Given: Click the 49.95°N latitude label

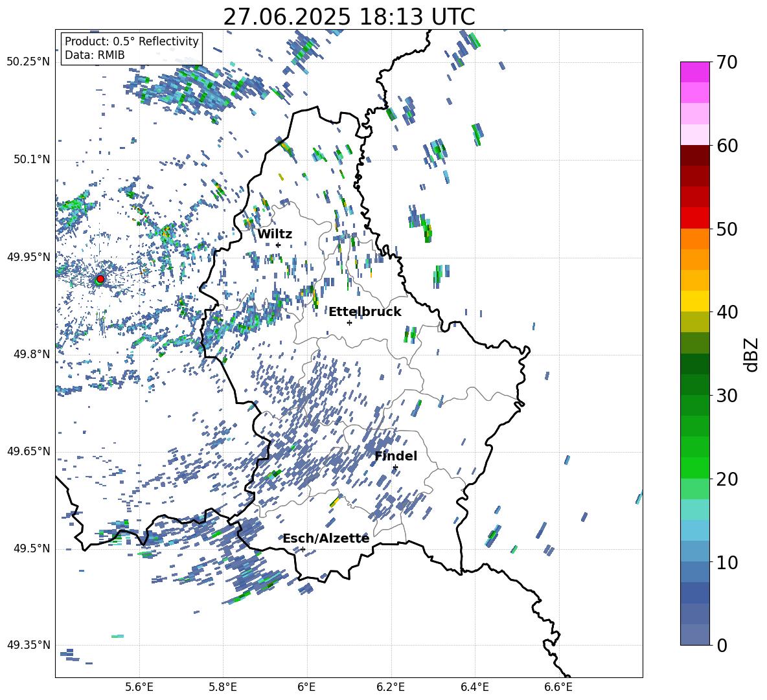Looking at the screenshot, I should (x=29, y=257).
